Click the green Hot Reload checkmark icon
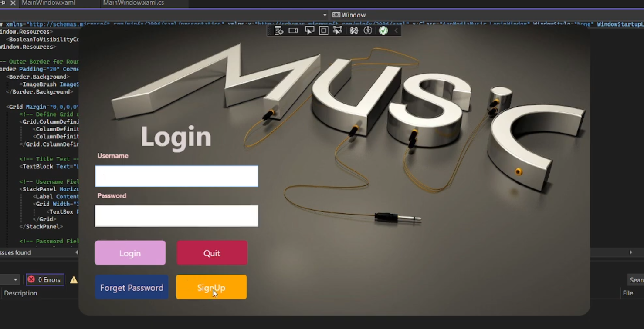Image resolution: width=644 pixels, height=329 pixels. point(383,31)
